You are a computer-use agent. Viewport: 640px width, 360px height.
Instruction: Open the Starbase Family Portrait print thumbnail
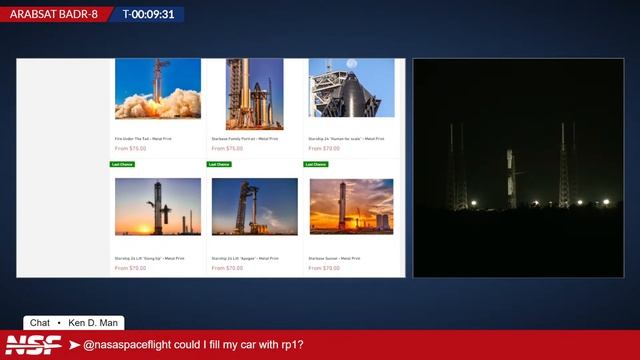click(255, 94)
